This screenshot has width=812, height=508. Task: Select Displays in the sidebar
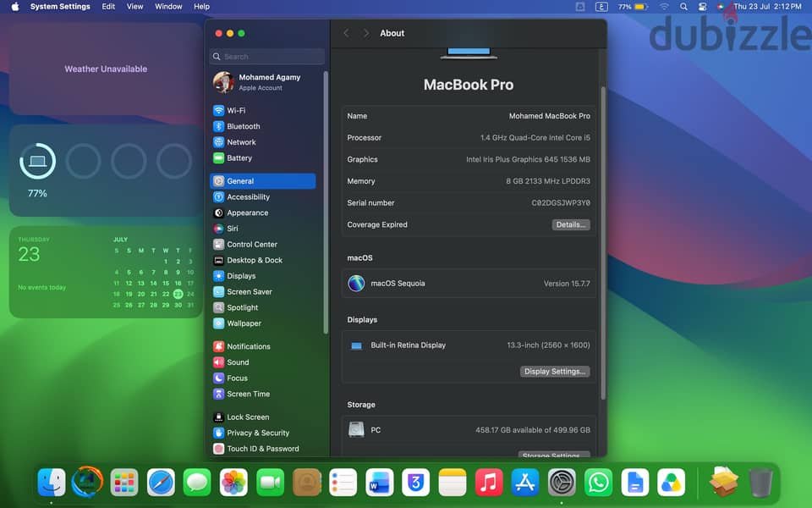point(263,276)
